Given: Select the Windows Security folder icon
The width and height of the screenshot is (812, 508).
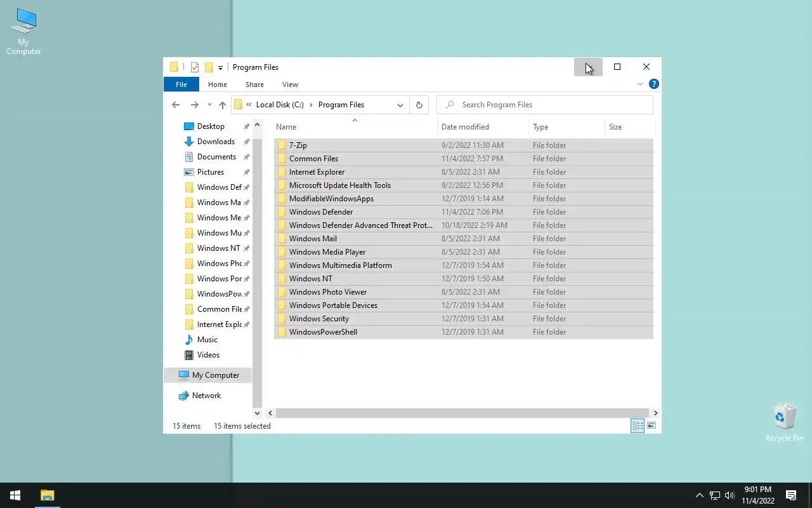Looking at the screenshot, I should click(x=282, y=319).
